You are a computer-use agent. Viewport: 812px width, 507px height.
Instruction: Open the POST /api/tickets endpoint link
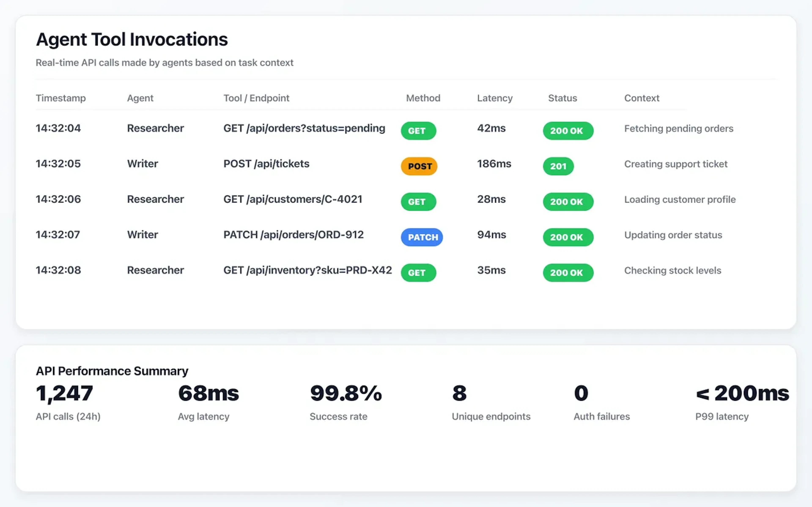click(266, 164)
